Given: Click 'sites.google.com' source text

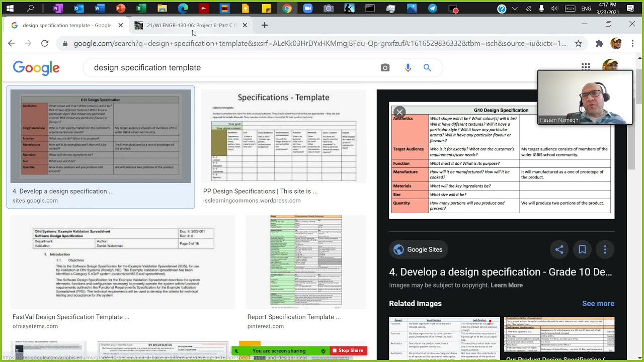Looking at the screenshot, I should (x=35, y=200).
